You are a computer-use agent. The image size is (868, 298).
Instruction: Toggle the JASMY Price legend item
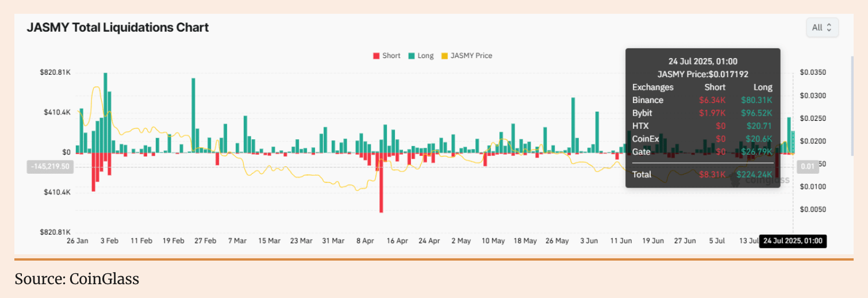coord(471,56)
